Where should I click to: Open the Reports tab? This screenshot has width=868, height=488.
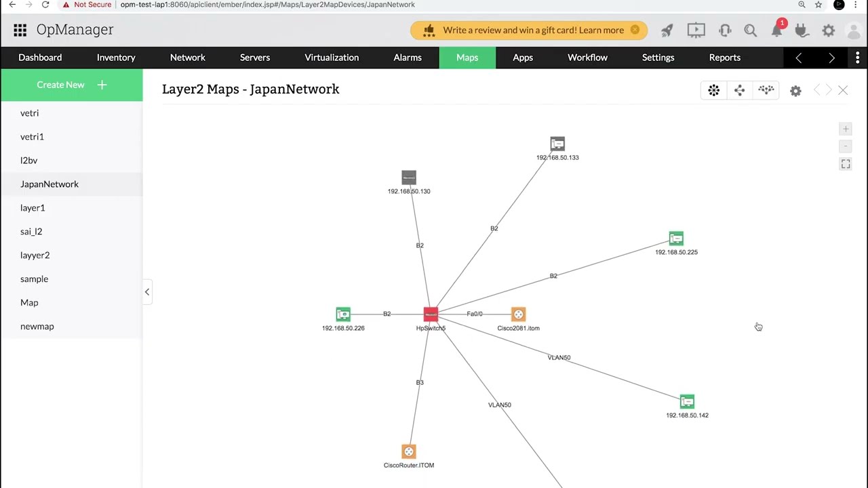click(725, 58)
